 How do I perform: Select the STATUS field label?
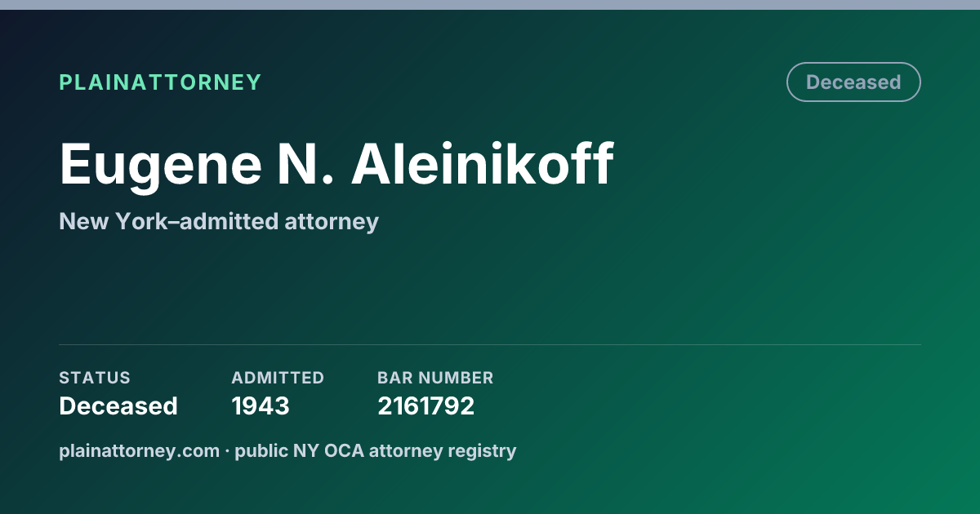coord(95,378)
